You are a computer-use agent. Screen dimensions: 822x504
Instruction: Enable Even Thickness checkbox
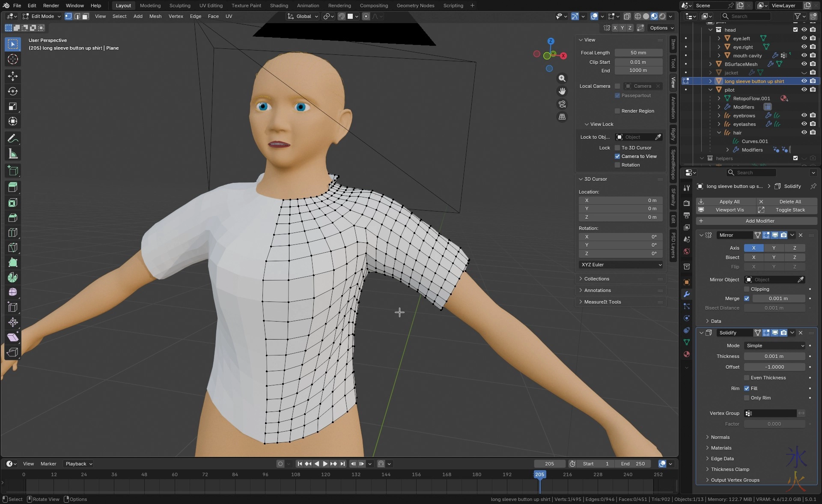click(x=747, y=378)
